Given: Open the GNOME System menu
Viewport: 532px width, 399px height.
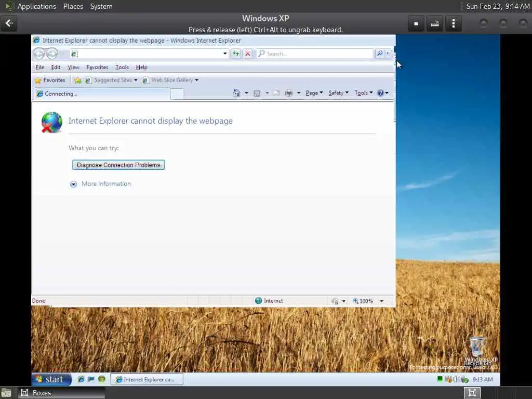Looking at the screenshot, I should coord(101,6).
